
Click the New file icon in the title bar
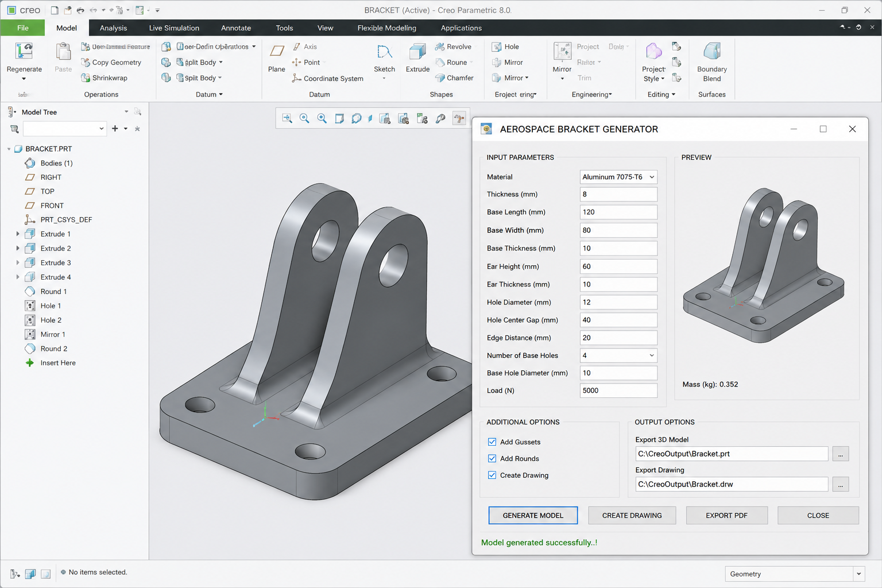[55, 10]
